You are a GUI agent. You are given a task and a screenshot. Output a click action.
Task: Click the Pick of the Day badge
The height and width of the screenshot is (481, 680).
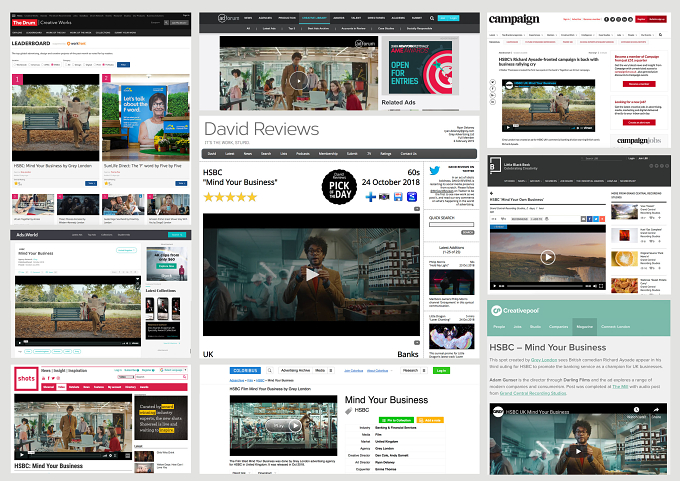point(339,187)
